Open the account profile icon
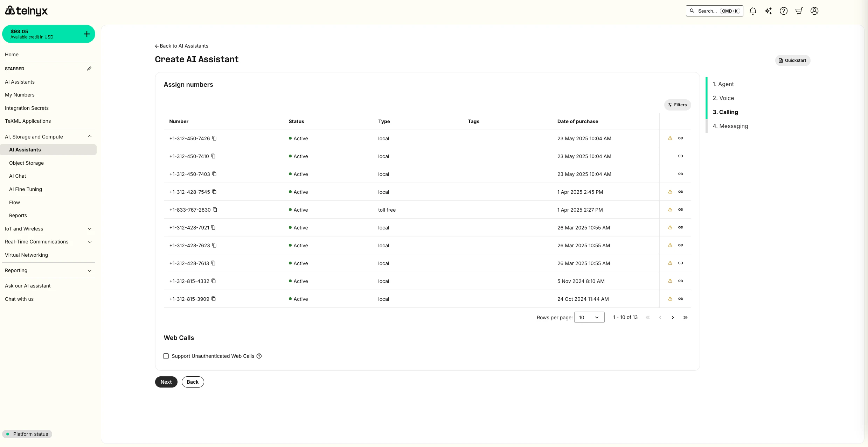 814,11
